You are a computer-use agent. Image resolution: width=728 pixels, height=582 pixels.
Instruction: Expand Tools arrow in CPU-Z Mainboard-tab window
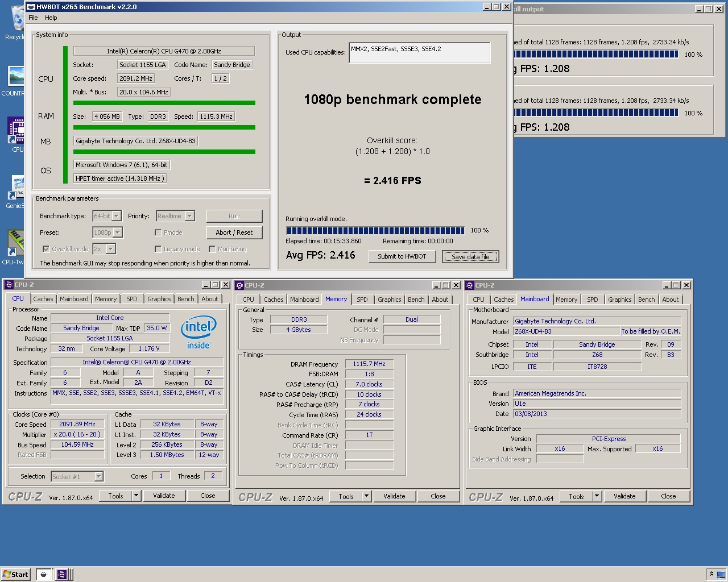coord(597,496)
